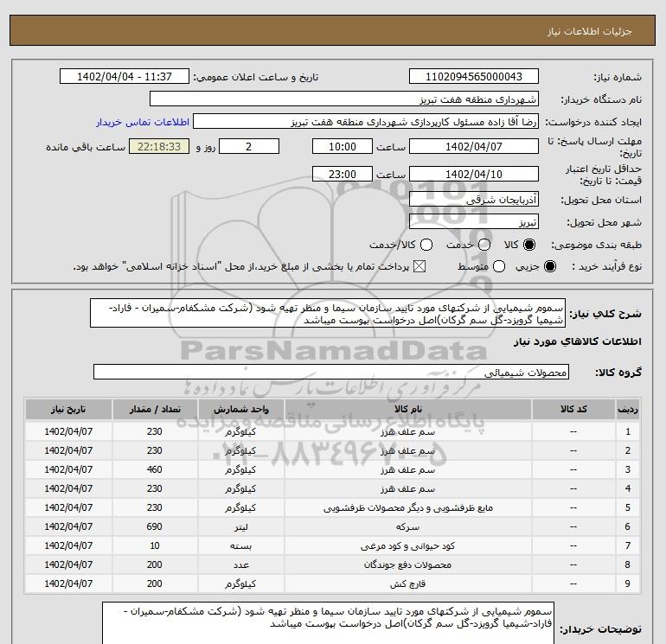Select the متوسط purchase type radio
This screenshot has width=666, height=644.
pyautogui.click(x=499, y=266)
